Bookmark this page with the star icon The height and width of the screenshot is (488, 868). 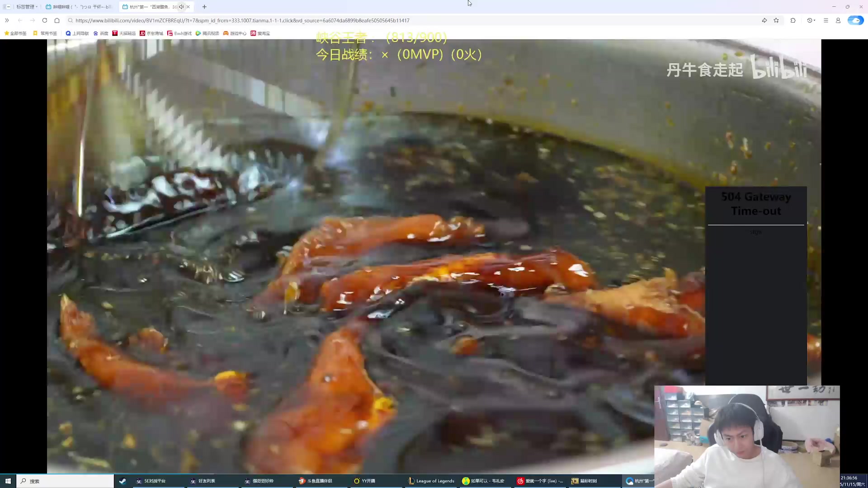tap(776, 20)
